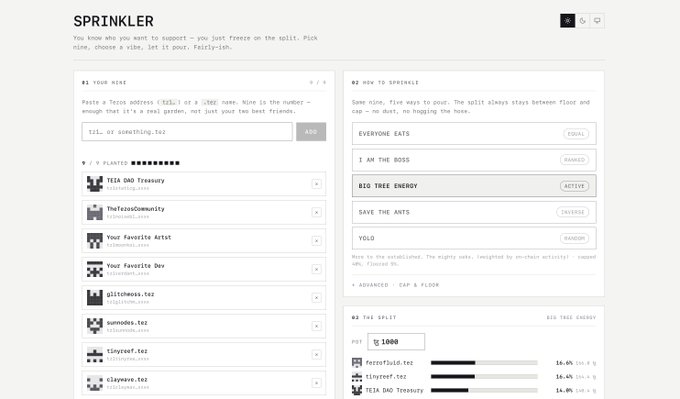Click the 03 THE SPLIT heading

[374, 317]
